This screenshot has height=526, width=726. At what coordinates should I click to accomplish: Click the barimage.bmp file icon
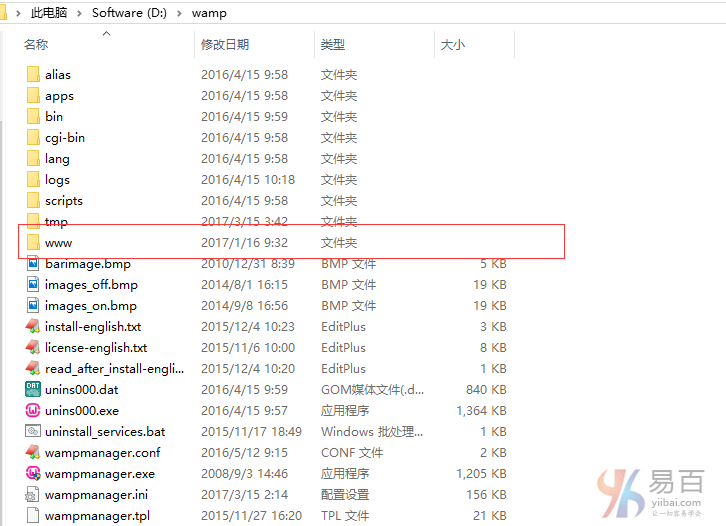tap(32, 264)
